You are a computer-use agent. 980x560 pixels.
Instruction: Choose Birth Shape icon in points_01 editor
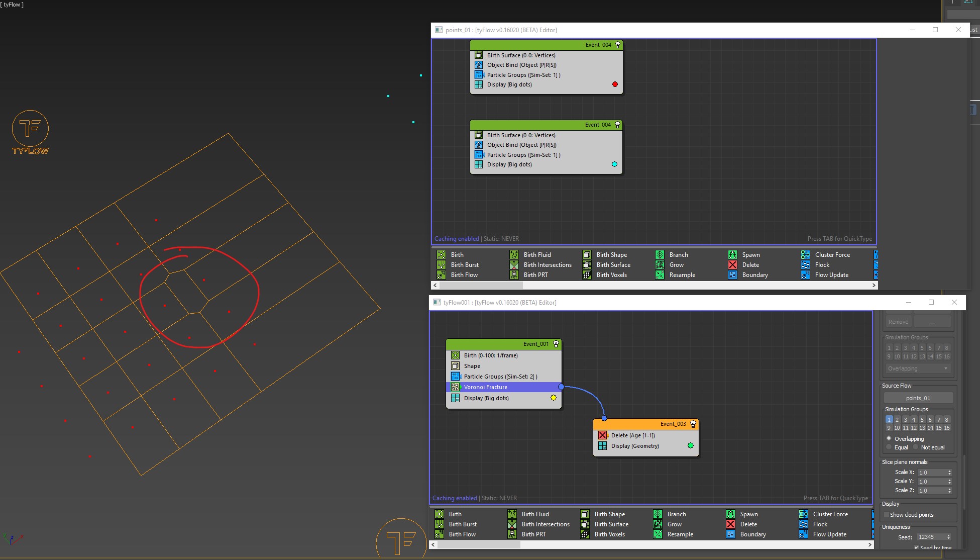(x=587, y=255)
